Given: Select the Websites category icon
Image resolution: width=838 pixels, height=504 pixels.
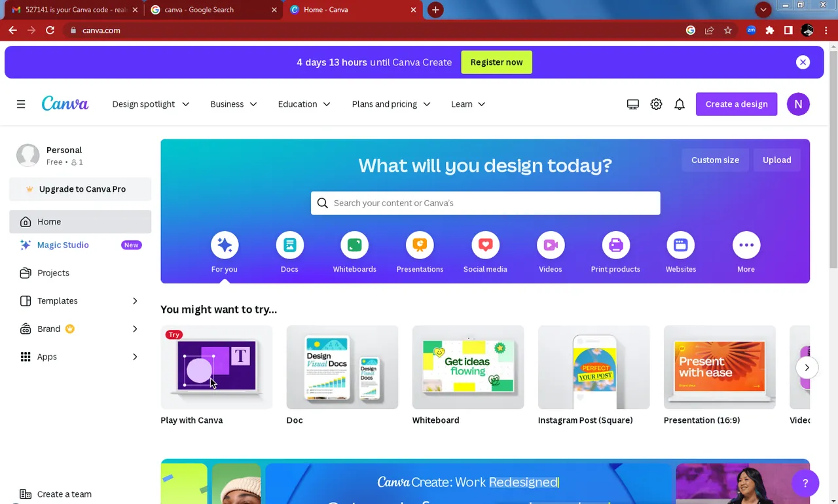Looking at the screenshot, I should (x=681, y=245).
